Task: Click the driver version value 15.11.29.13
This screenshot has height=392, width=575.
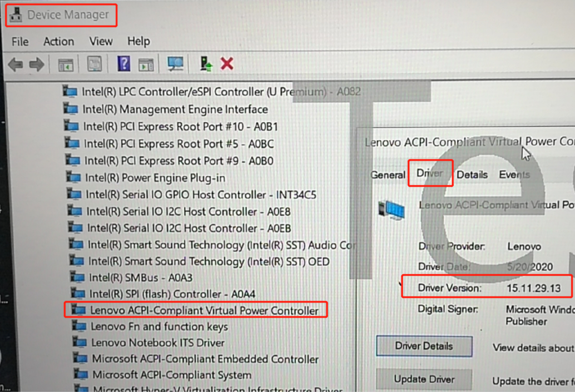Action: pos(533,288)
